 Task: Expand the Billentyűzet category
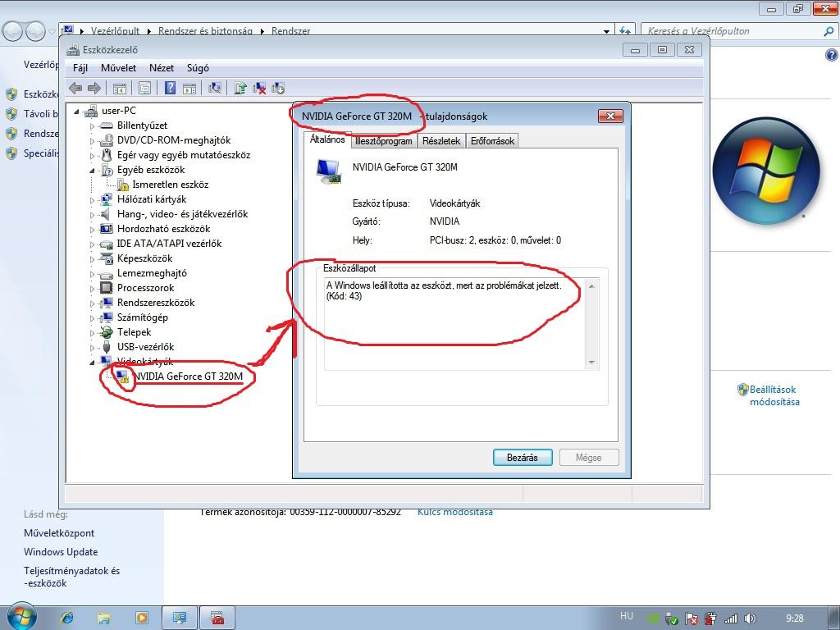click(x=92, y=126)
